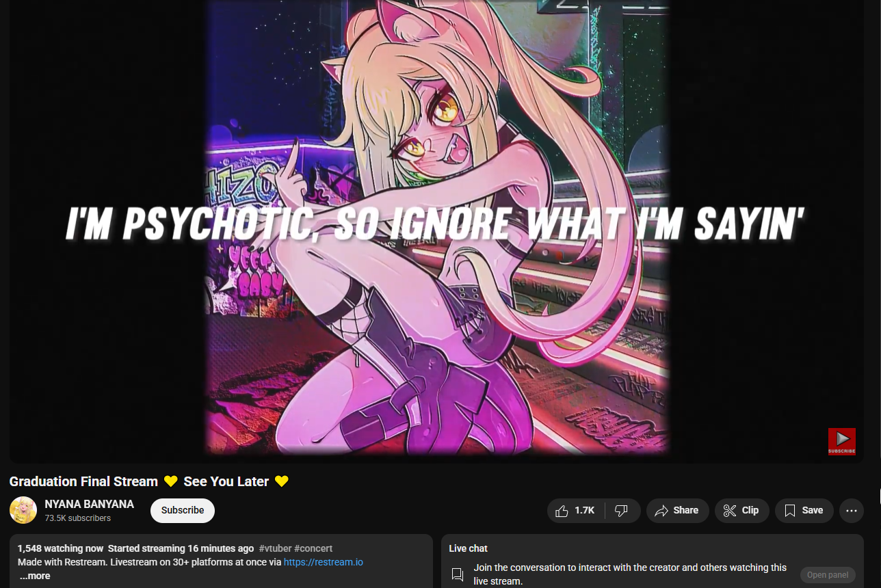Click the Open panel chat button

pos(828,575)
